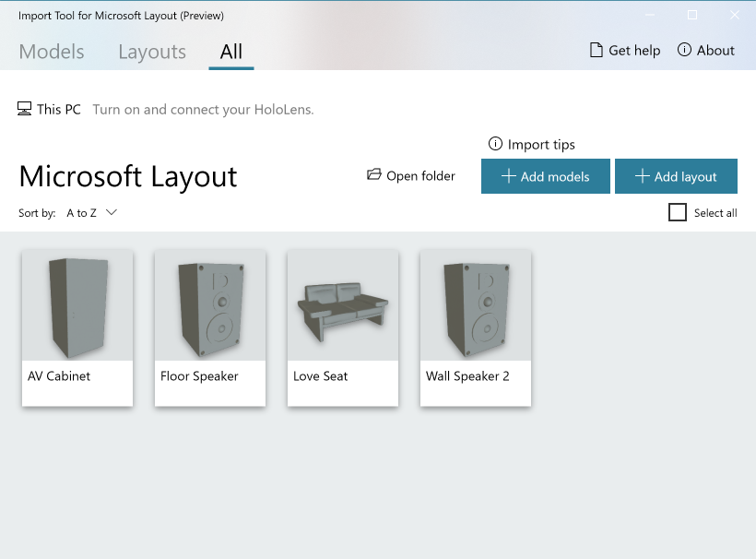Click the Import tips info icon
Viewport: 756px width, 559px height.
(x=495, y=144)
